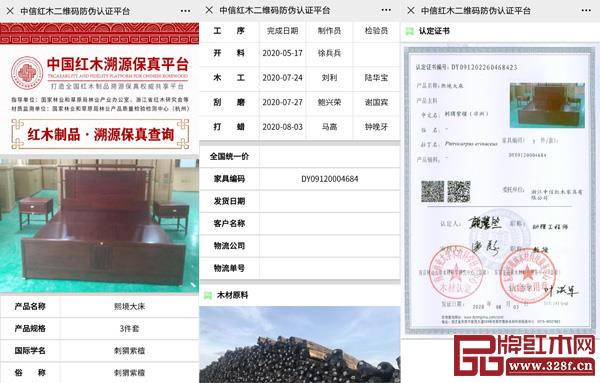Open the timber log pile photo
This screenshot has width=600, height=383.
pos(300,344)
